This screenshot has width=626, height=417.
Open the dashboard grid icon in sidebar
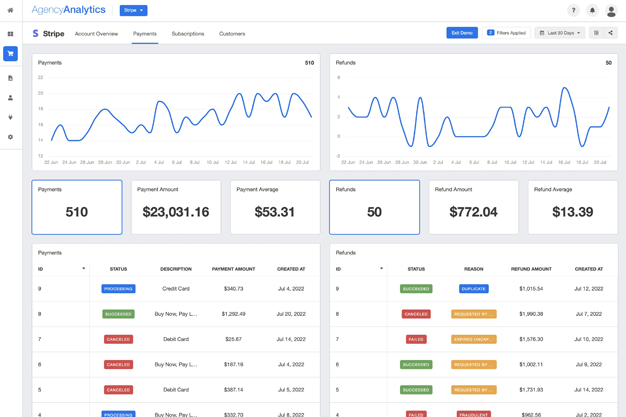[x=10, y=34]
